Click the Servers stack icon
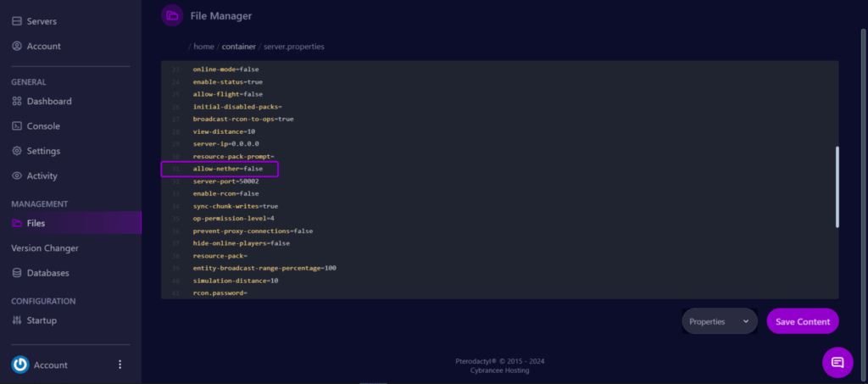Screen dimensions: 868x384 (17, 21)
